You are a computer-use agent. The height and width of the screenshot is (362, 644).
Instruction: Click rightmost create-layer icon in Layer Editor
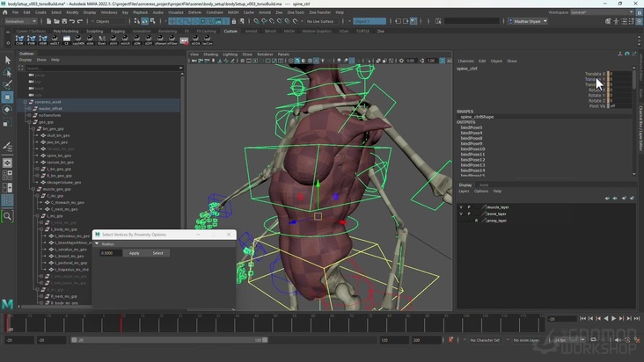coord(632,198)
